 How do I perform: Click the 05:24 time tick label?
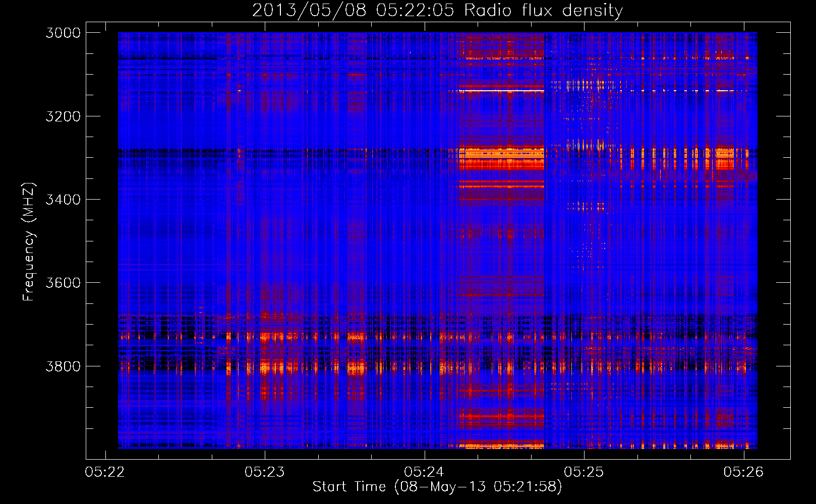pos(425,472)
